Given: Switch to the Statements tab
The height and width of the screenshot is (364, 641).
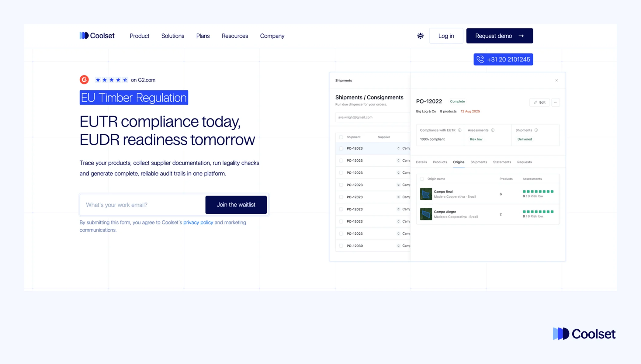Looking at the screenshot, I should click(502, 162).
